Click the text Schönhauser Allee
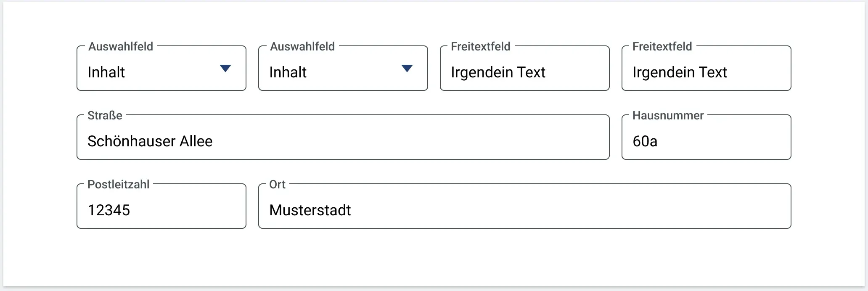This screenshot has height=291, width=868. (x=150, y=141)
